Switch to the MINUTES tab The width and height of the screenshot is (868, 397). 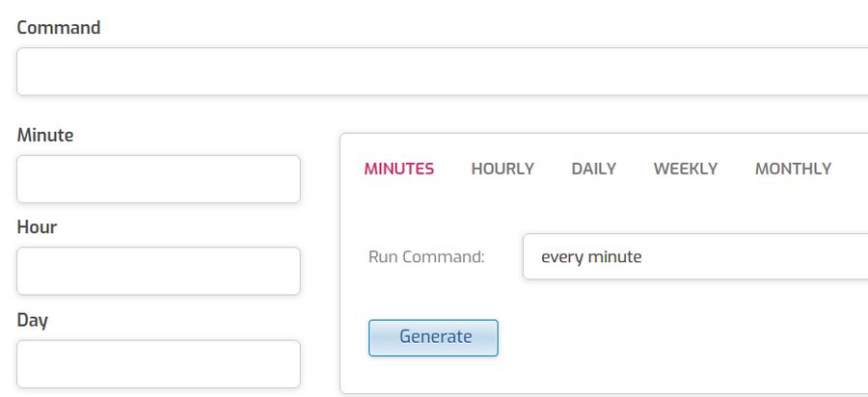click(x=398, y=169)
